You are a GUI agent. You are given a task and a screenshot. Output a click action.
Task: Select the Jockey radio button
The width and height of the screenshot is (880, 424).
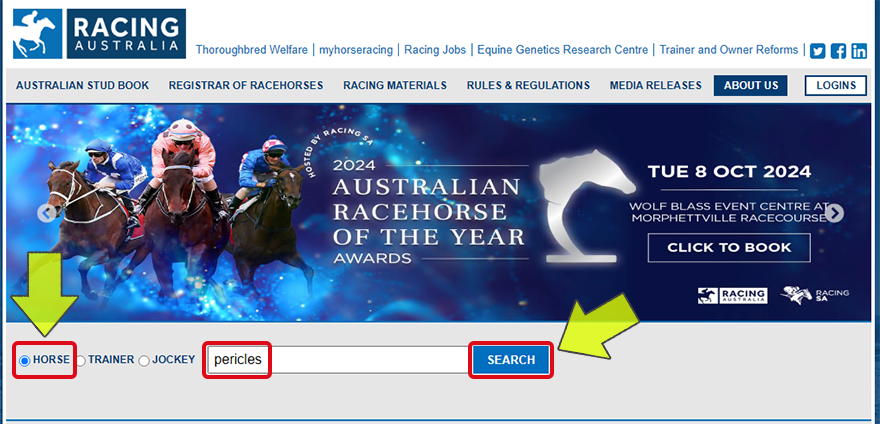click(x=144, y=360)
